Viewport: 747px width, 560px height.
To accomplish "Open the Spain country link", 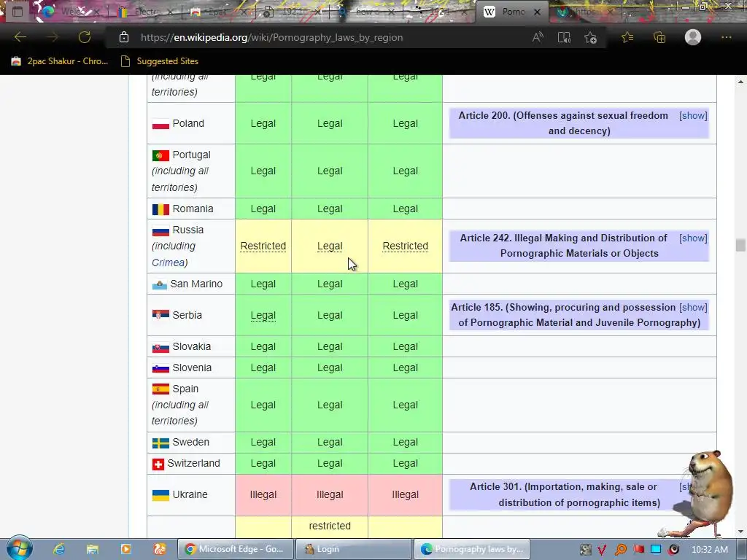I will point(185,389).
